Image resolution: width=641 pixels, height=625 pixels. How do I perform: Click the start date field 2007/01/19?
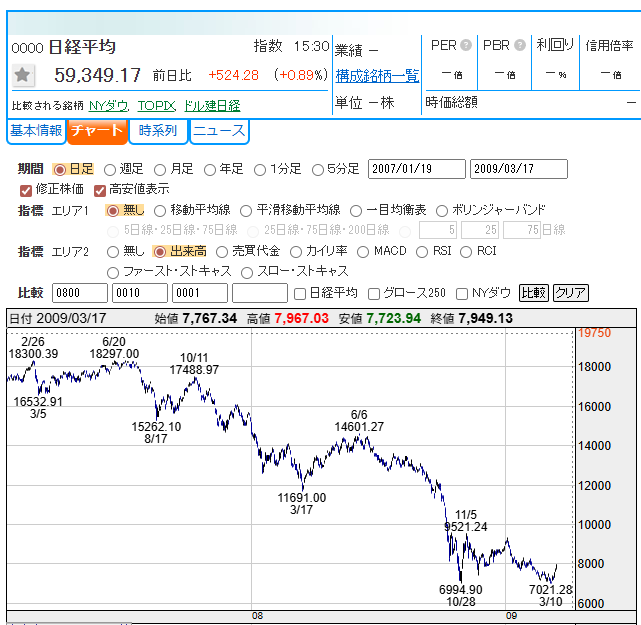(x=417, y=169)
